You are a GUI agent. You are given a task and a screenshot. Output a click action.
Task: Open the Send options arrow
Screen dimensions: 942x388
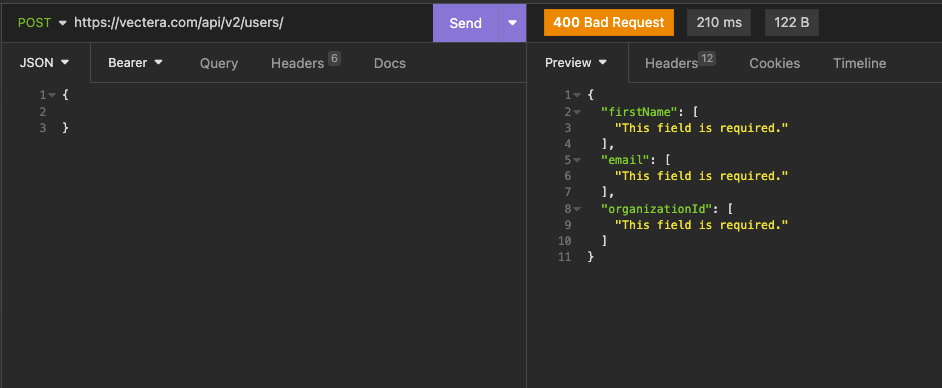tap(512, 23)
